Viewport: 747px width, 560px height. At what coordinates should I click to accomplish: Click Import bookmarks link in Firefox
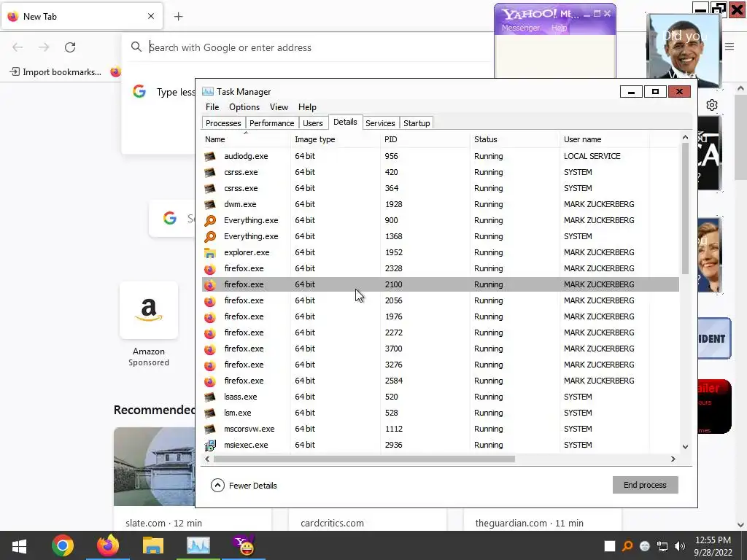[x=56, y=72]
